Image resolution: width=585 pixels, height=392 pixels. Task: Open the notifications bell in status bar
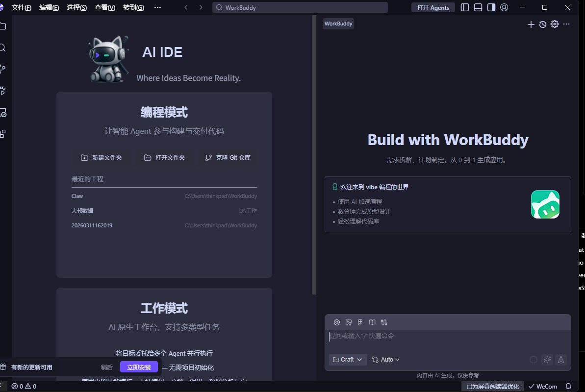click(568, 387)
